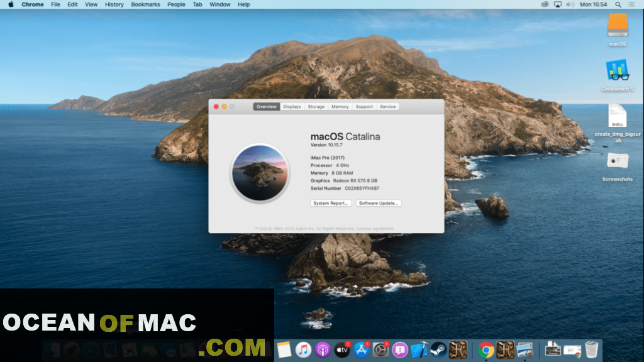Viewport: 644px width, 362px height.
Task: Open Spotlight search in menu bar
Action: pos(618,4)
